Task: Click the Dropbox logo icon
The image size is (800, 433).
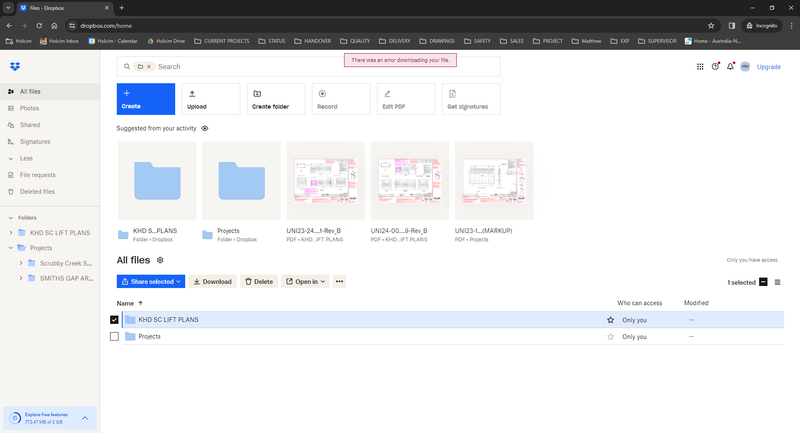Action: point(14,66)
